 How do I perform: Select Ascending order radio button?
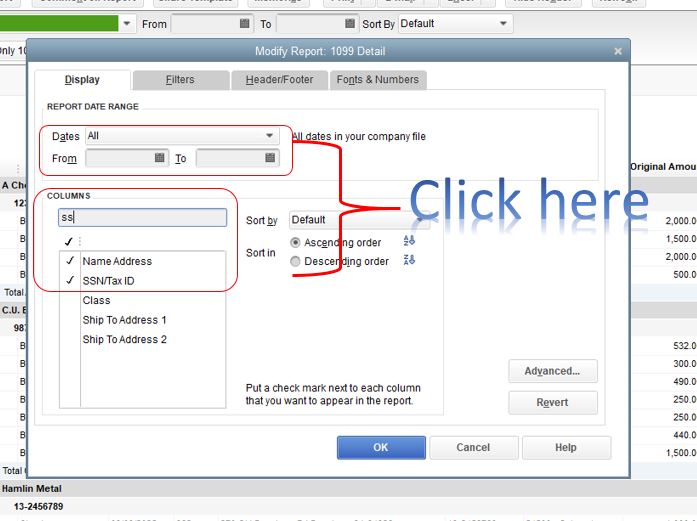(x=295, y=242)
